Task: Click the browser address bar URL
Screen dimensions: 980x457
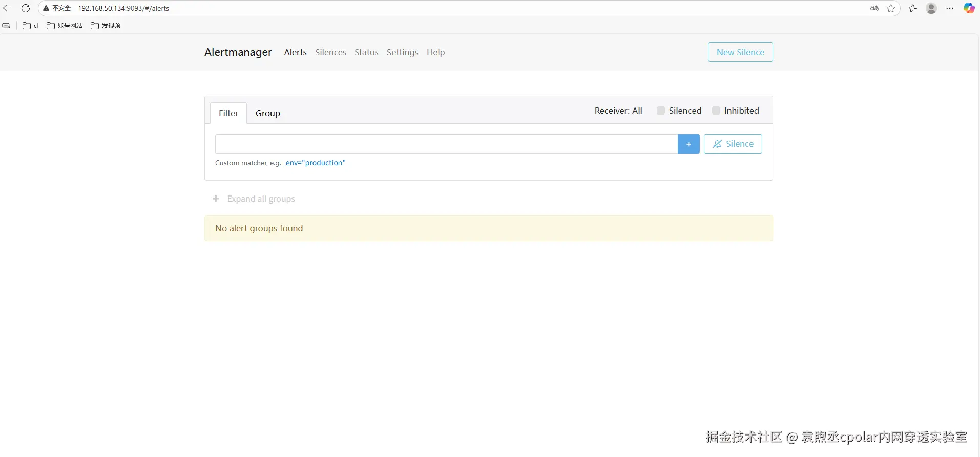Action: 123,8
